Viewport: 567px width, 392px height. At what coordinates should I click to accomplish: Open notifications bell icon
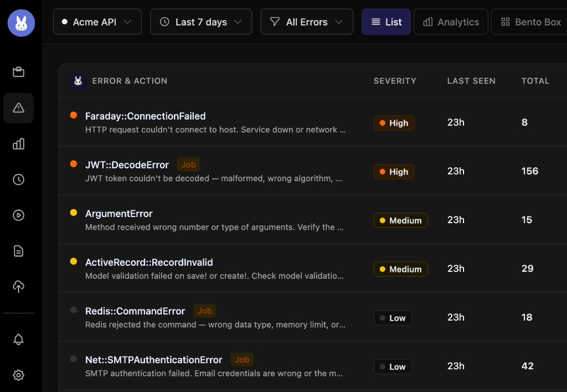[18, 339]
